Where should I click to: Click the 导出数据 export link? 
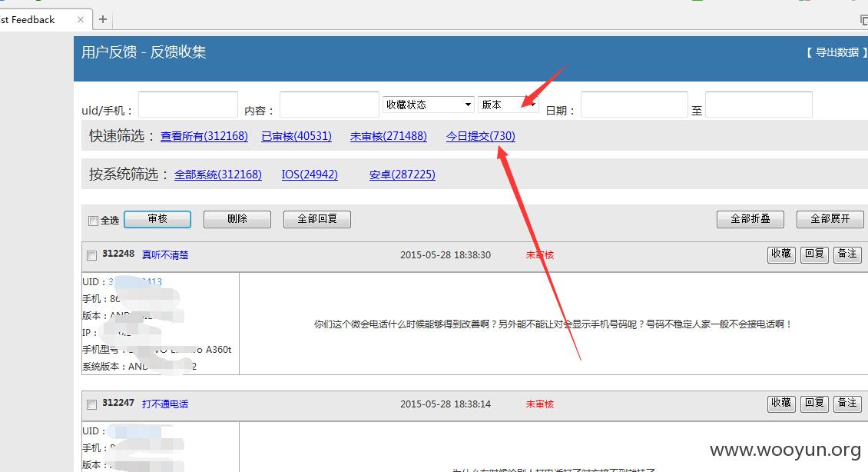[x=837, y=52]
